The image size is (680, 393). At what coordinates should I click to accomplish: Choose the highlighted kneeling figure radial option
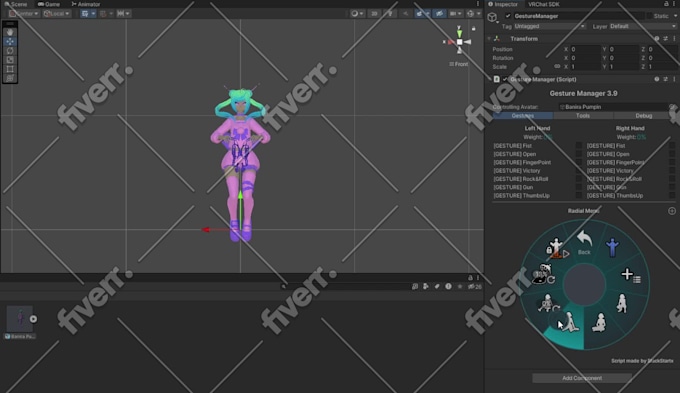click(570, 323)
